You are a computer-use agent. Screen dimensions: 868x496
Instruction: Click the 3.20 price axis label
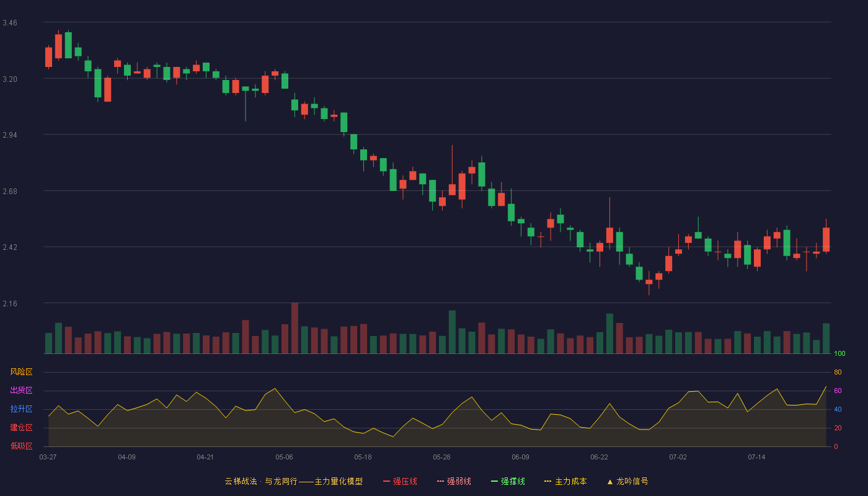pyautogui.click(x=10, y=79)
